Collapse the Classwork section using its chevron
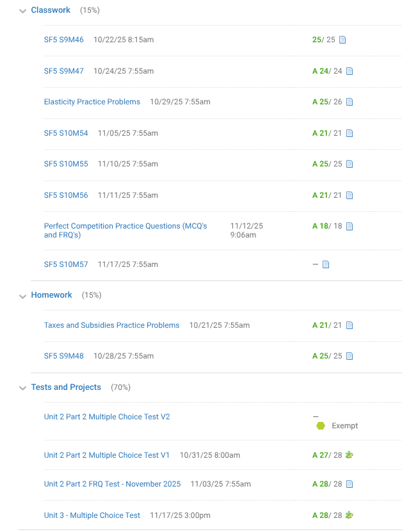This screenshot has height=532, width=402. pyautogui.click(x=23, y=11)
